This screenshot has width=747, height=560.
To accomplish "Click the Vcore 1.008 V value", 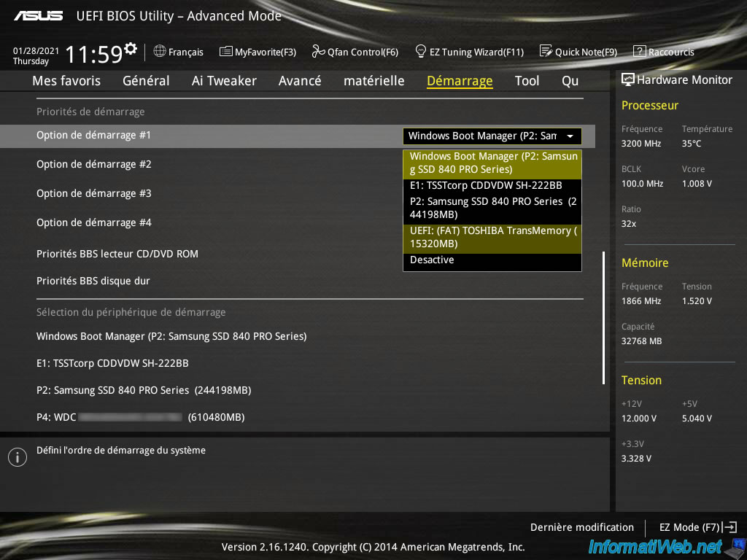I will [x=697, y=184].
